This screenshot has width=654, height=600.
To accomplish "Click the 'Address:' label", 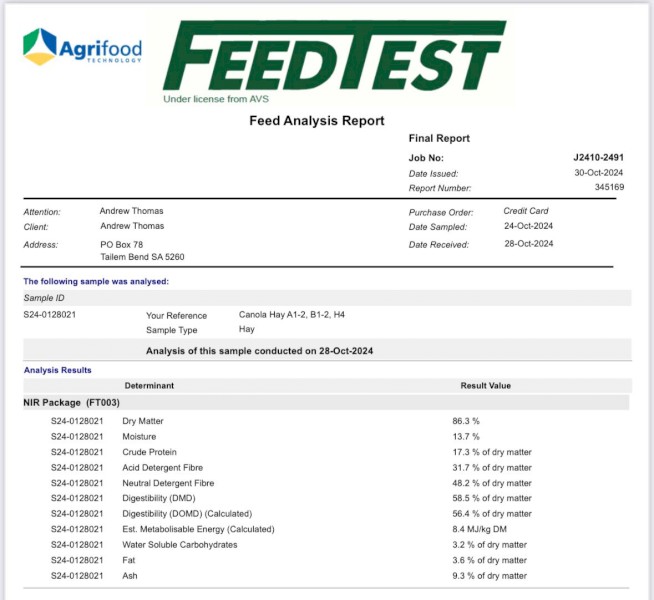I will point(41,245).
